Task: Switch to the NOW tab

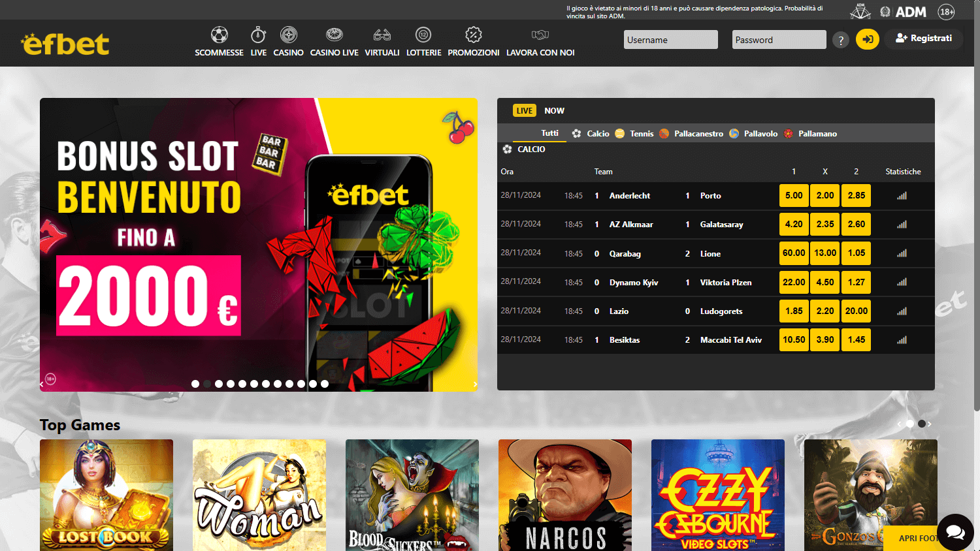Action: point(554,111)
